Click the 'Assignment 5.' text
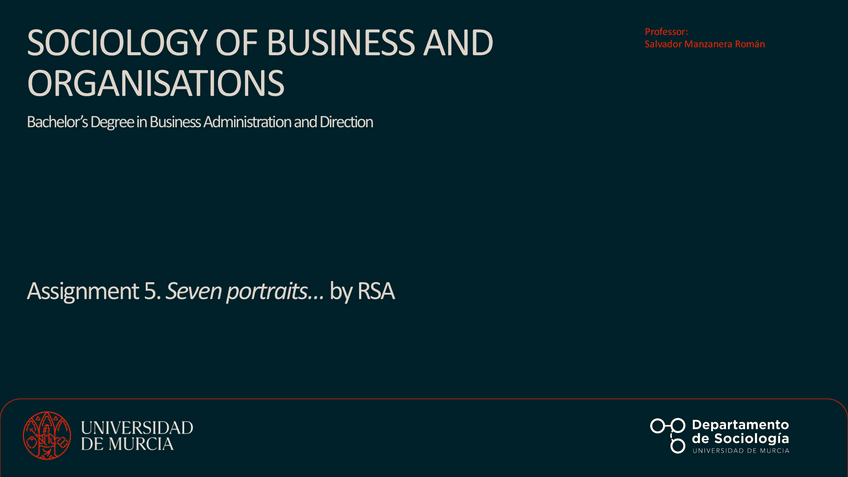 click(94, 292)
